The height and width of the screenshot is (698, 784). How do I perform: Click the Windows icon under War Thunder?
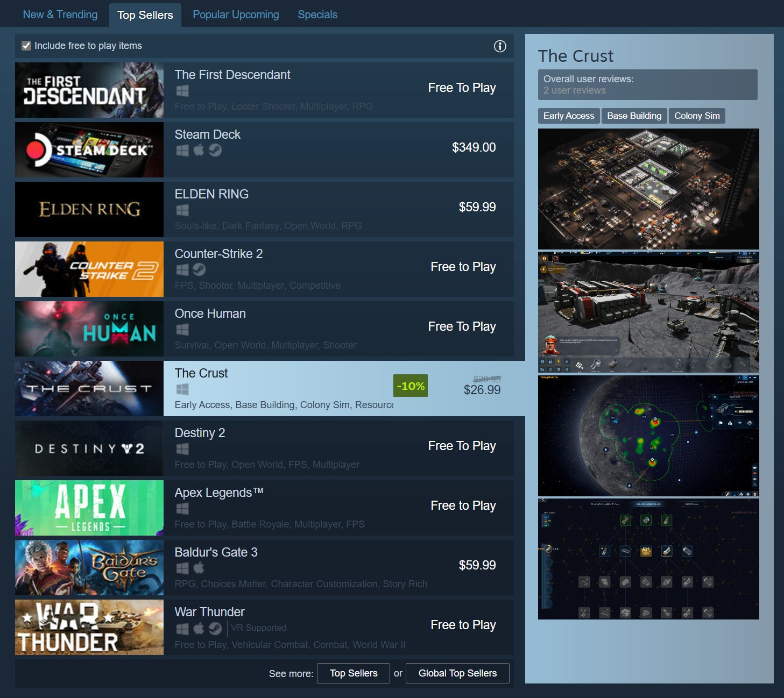(x=182, y=628)
